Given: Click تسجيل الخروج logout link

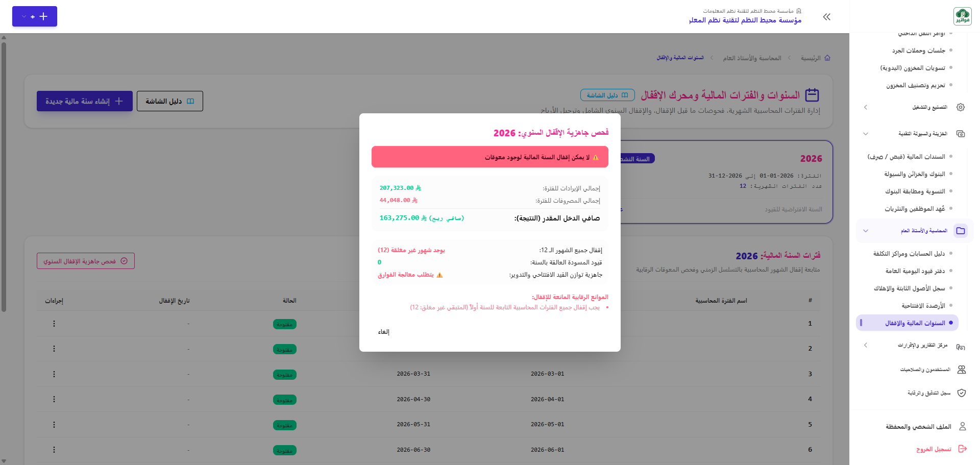Looking at the screenshot, I should click(934, 449).
